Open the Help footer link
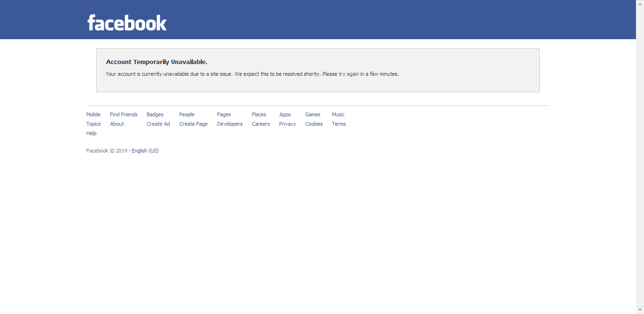This screenshot has height=314, width=644. click(x=91, y=133)
